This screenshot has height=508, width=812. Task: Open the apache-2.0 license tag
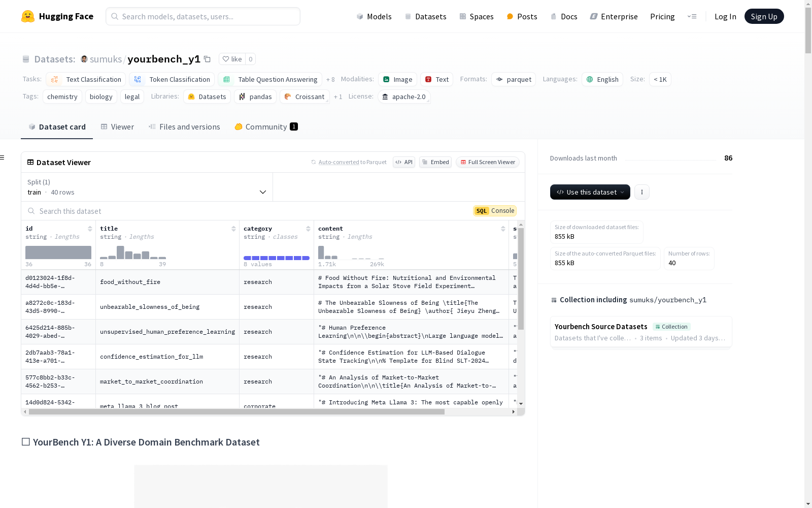click(x=404, y=97)
